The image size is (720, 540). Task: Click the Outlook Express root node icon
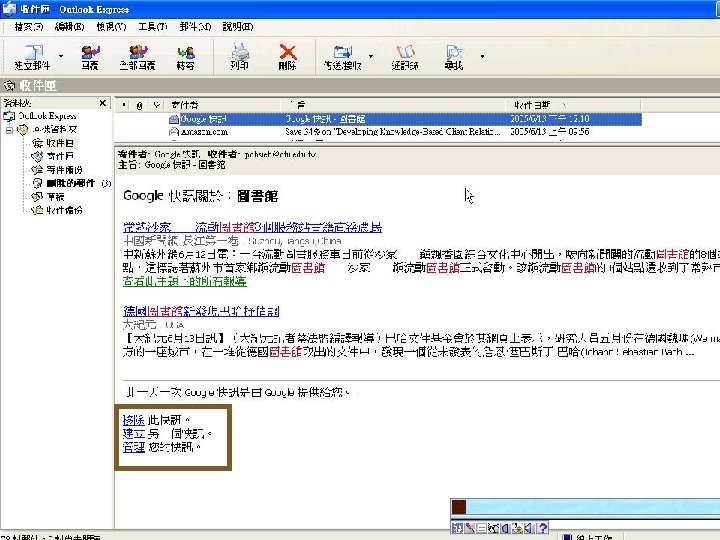(x=9, y=116)
